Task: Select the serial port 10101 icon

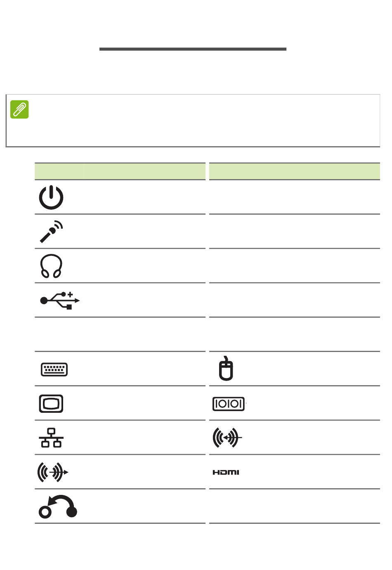Action: [229, 404]
